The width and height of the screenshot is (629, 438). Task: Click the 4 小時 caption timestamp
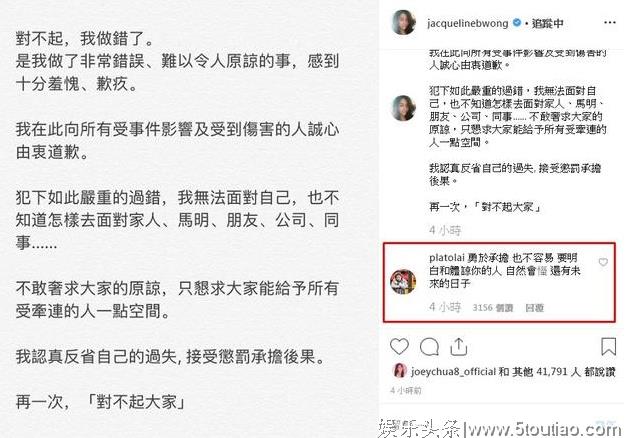[445, 230]
